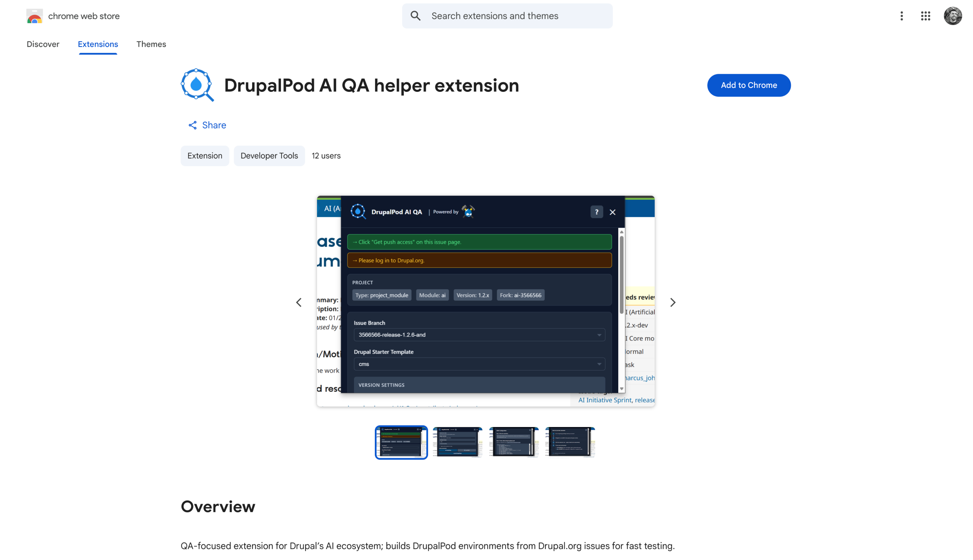Expand the VERSION SETTINGS section in preview
The image size is (973, 560).
(x=479, y=385)
